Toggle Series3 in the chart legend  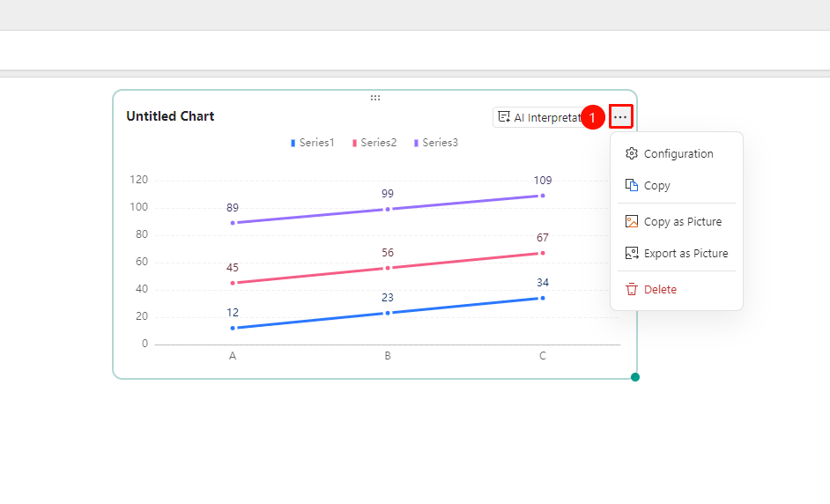coord(435,143)
